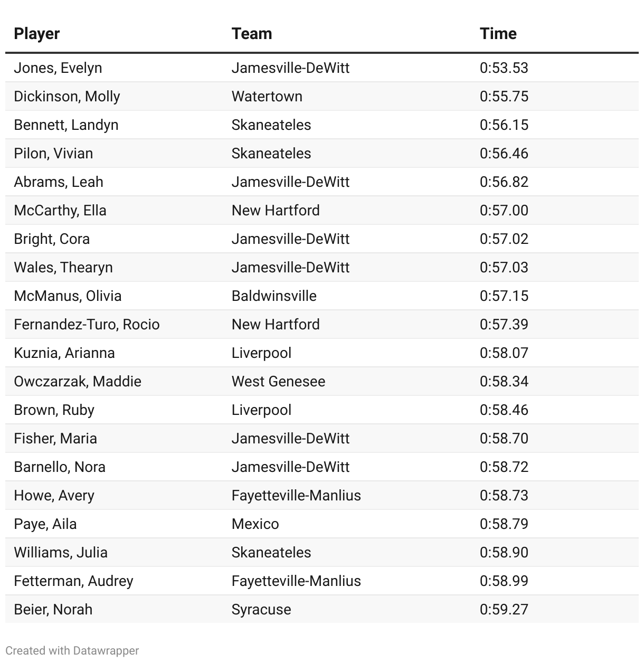Screen dimensions: 644x663
Task: Select the Syracuse team cell
Action: pos(261,610)
